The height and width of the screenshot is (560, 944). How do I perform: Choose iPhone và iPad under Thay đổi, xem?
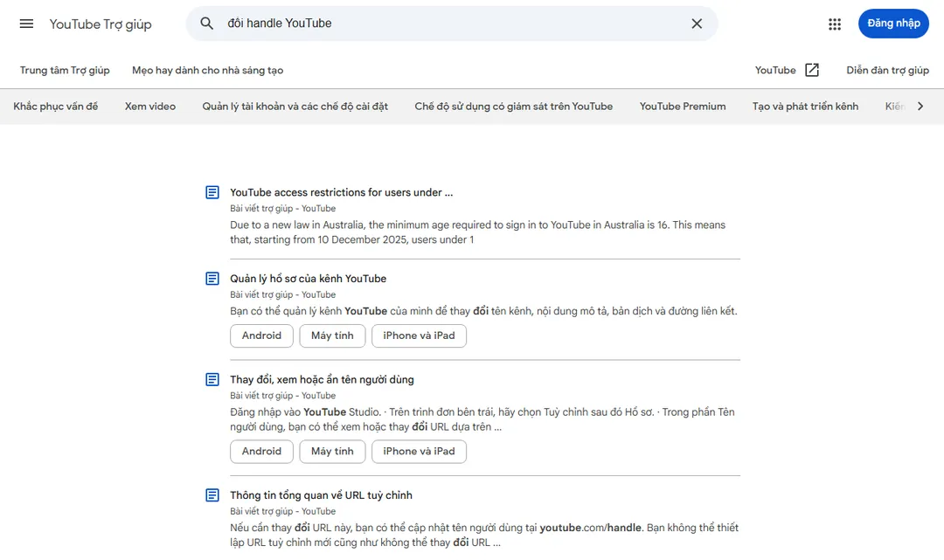tap(419, 451)
